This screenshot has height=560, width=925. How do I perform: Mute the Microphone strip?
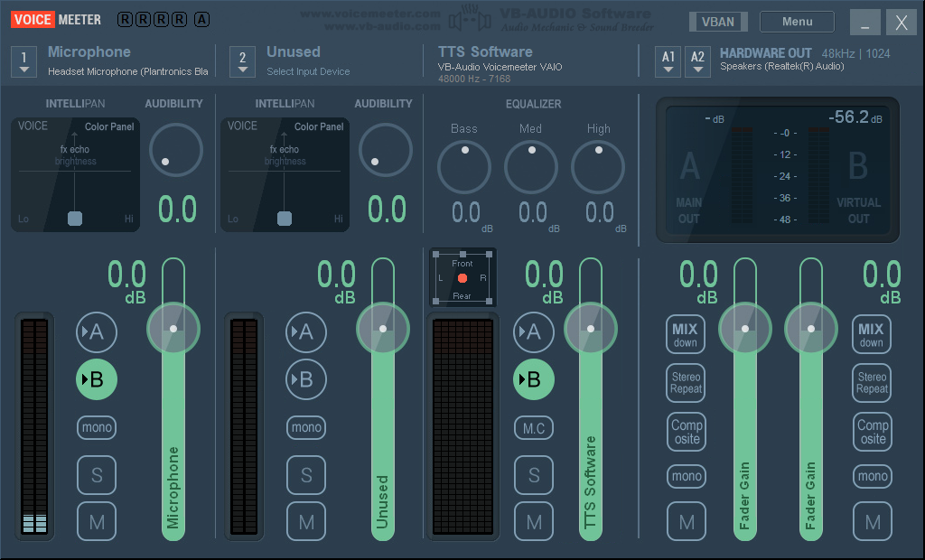pyautogui.click(x=97, y=521)
